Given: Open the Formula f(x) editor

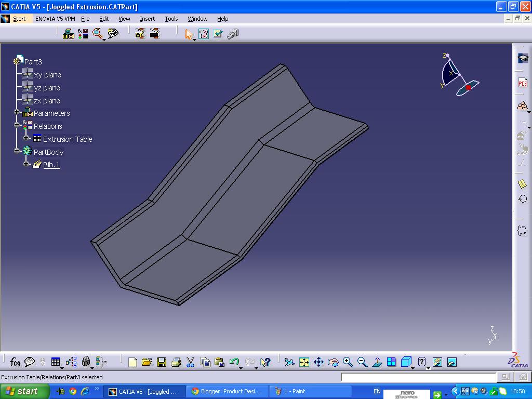Looking at the screenshot, I should 15,362.
